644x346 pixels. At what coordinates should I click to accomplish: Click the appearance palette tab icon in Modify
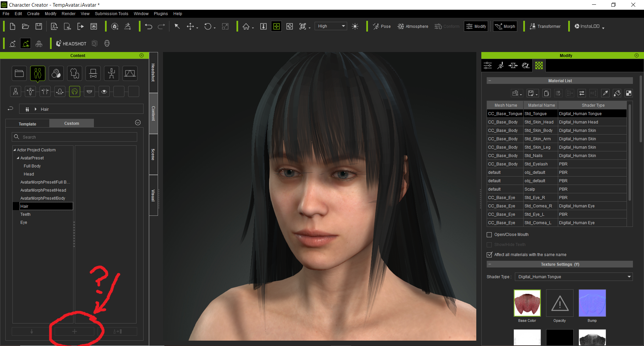[x=526, y=65]
